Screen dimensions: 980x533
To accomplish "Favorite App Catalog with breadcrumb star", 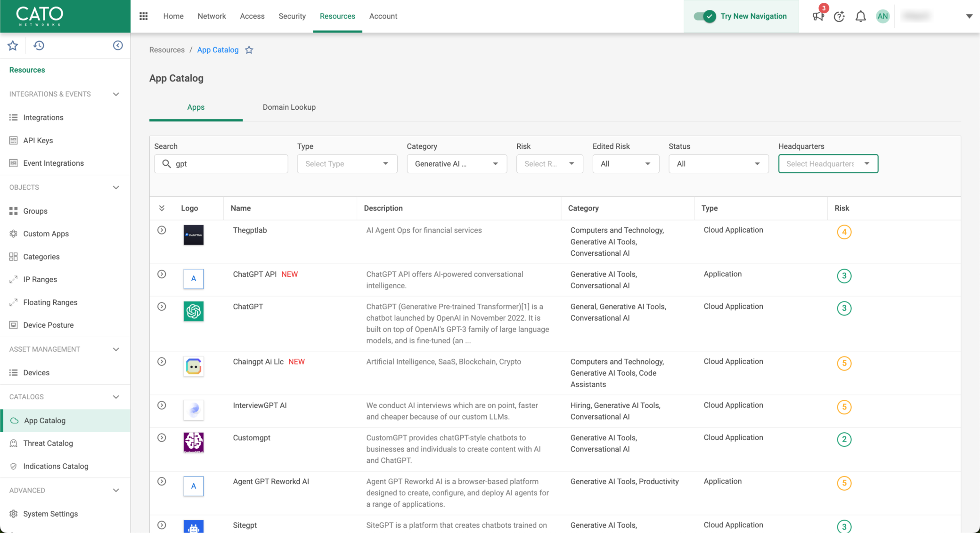I will pos(249,50).
